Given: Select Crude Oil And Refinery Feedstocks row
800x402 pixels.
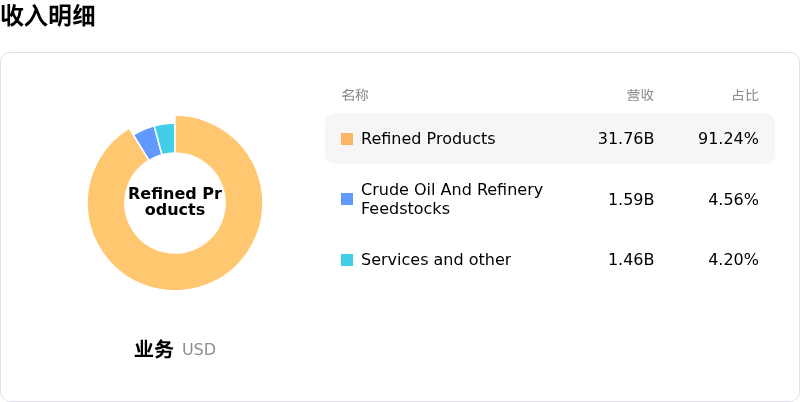Looking at the screenshot, I should [x=452, y=199].
